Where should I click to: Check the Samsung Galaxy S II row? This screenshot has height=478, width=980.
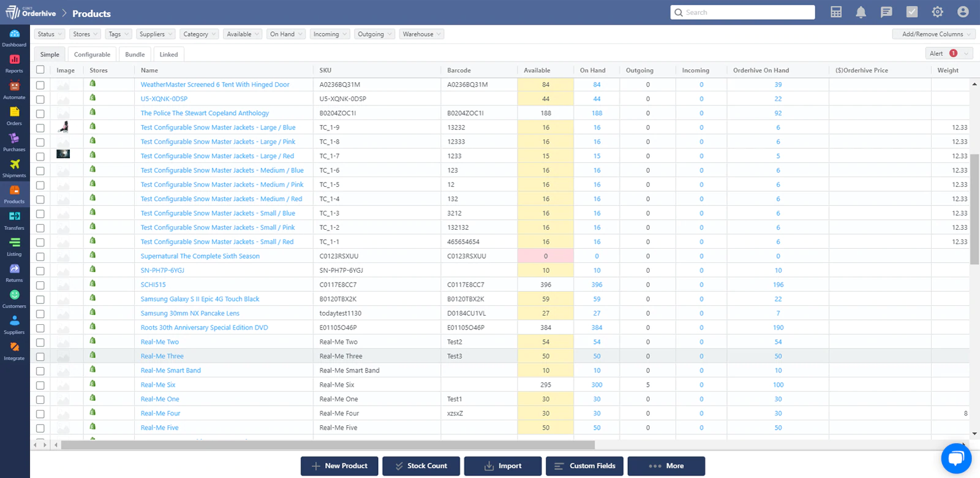point(40,300)
